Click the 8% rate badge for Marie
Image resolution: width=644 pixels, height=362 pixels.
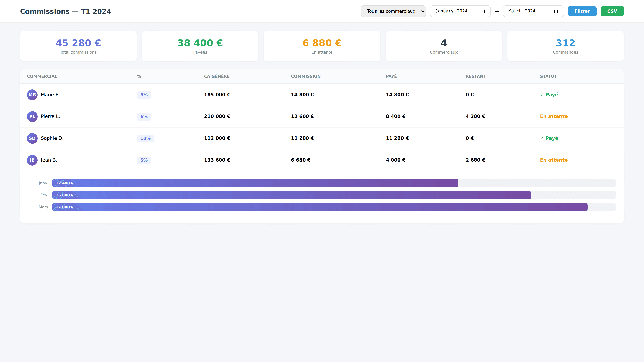pyautogui.click(x=144, y=95)
